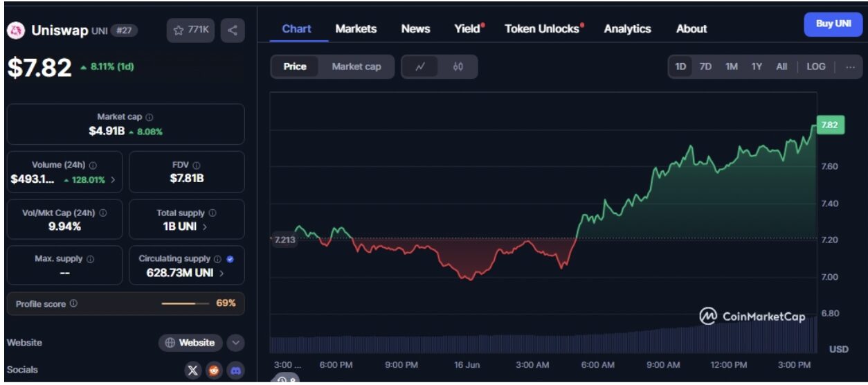Click the Buy UNI button

click(x=833, y=24)
